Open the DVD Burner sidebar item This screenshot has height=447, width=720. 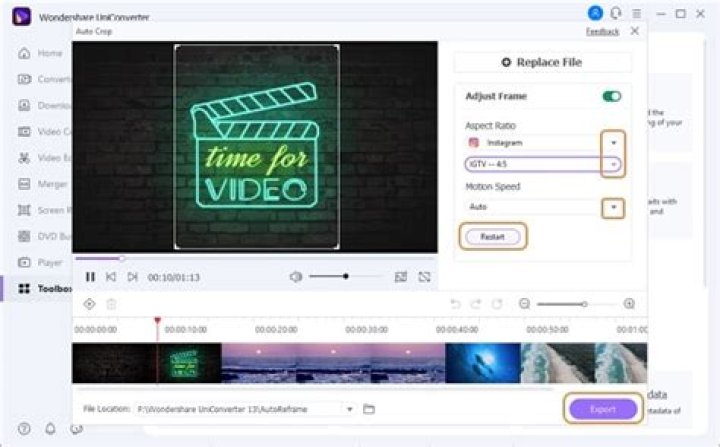click(44, 236)
